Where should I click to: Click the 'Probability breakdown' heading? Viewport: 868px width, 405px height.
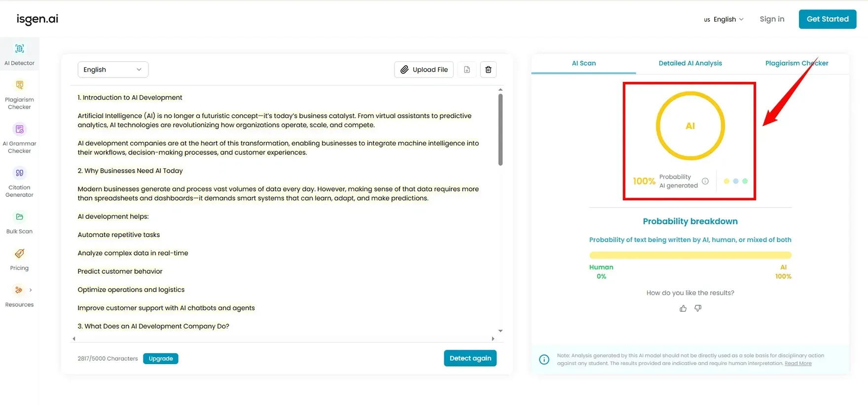[x=690, y=221]
